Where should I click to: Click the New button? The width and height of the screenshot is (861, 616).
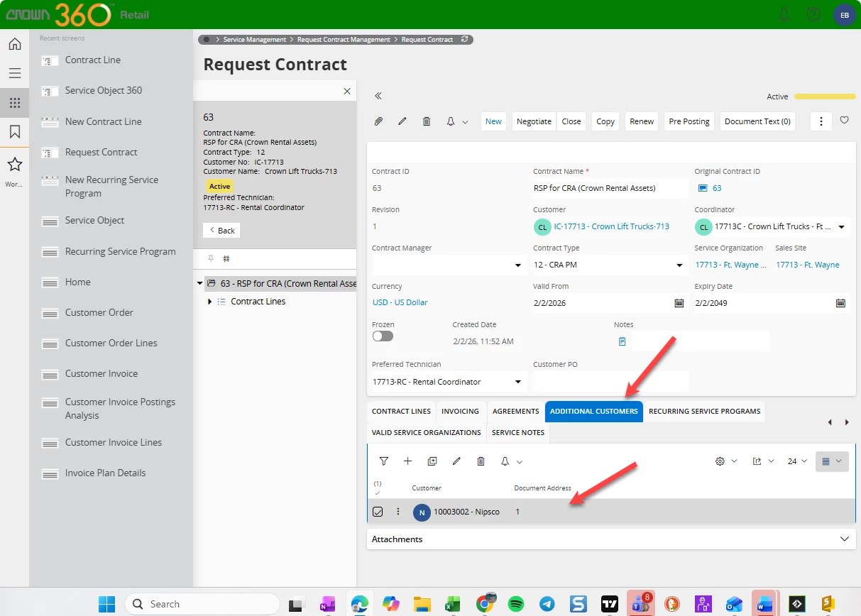tap(493, 121)
